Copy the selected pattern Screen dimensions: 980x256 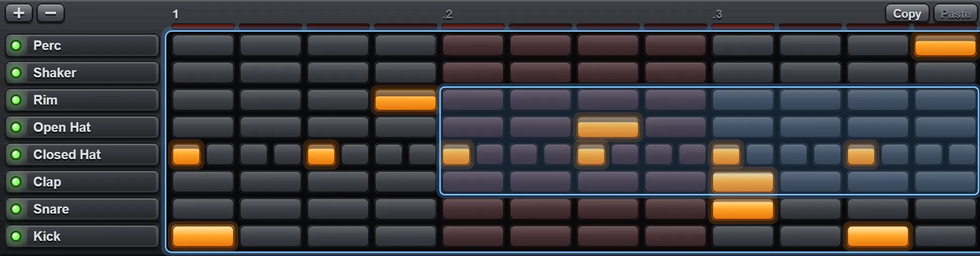[x=907, y=14]
